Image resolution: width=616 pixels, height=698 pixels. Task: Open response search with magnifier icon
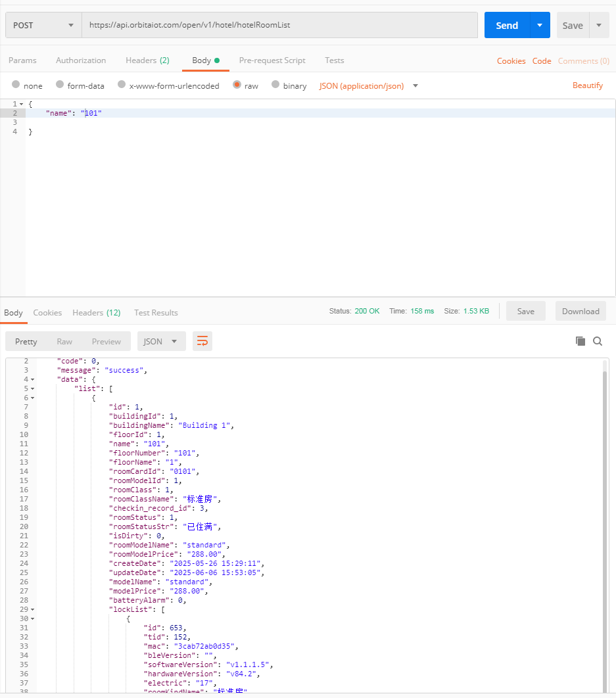(598, 341)
